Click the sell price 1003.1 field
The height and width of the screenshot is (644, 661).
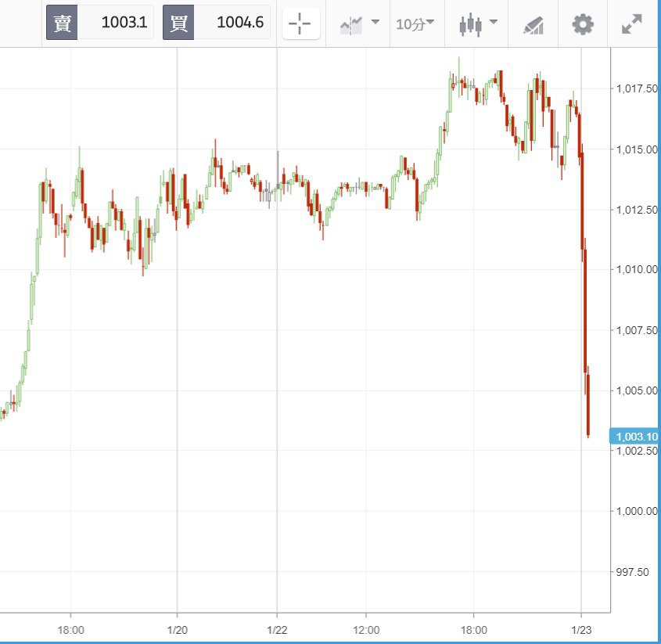point(116,23)
